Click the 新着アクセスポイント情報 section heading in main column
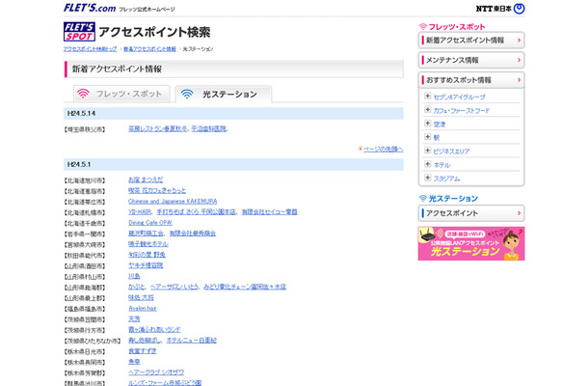 click(x=117, y=69)
